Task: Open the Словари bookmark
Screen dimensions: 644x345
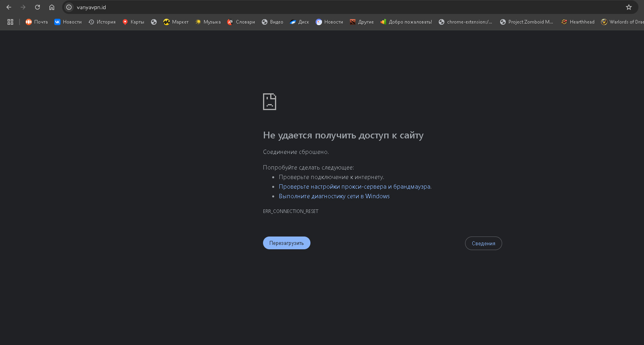Action: (241, 22)
